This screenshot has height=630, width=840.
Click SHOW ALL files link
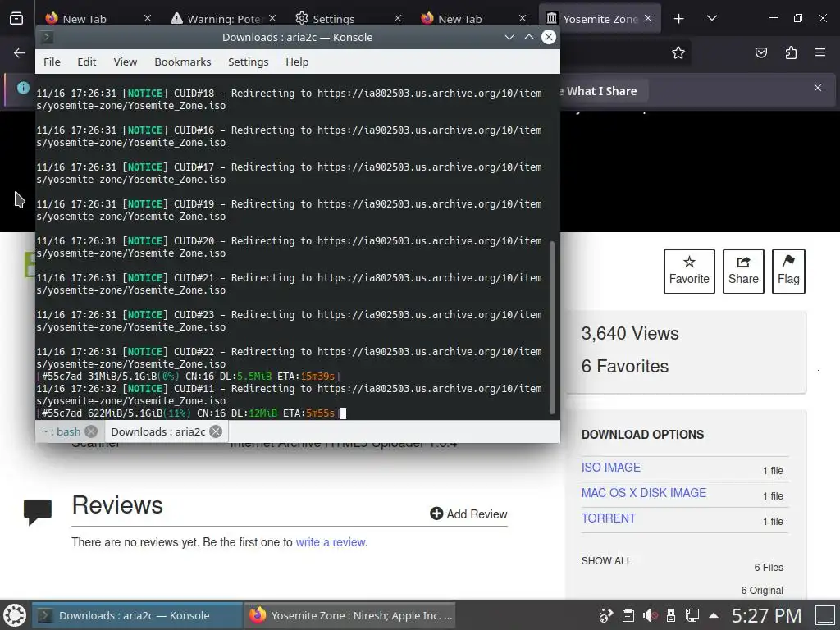tap(606, 561)
